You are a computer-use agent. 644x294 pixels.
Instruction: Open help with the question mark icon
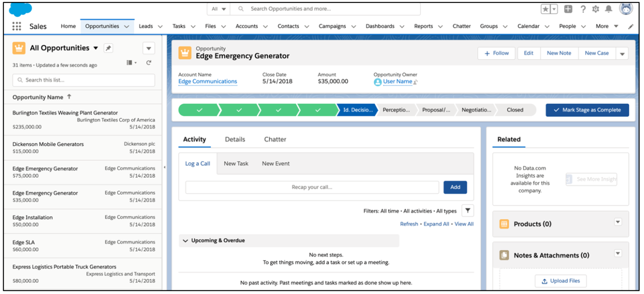582,8
